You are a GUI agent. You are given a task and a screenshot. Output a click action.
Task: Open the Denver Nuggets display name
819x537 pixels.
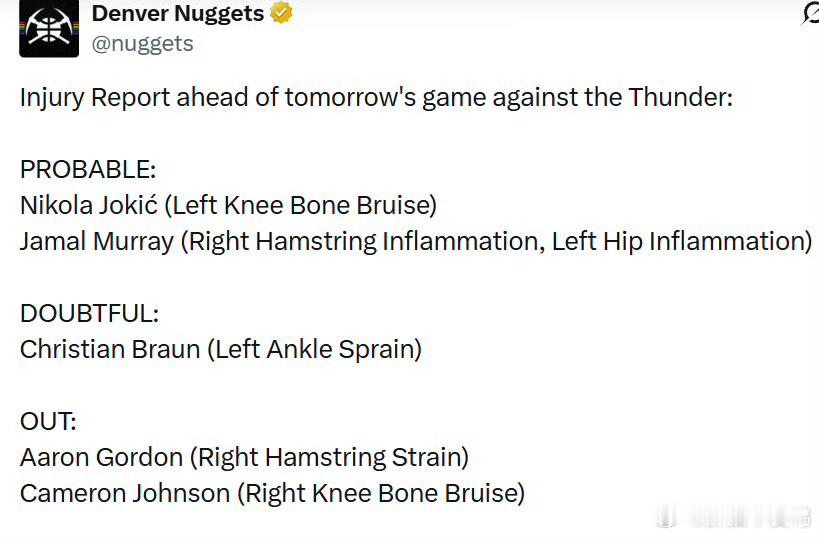point(178,13)
